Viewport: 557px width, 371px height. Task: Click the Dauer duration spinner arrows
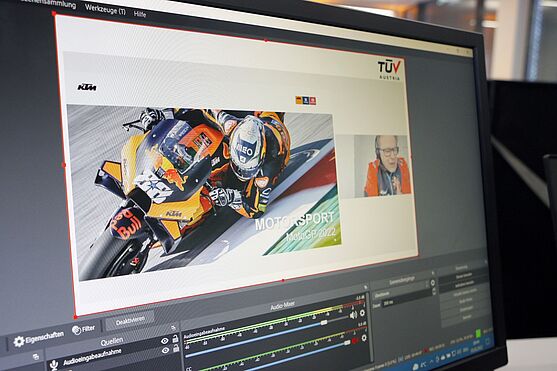coord(433,291)
